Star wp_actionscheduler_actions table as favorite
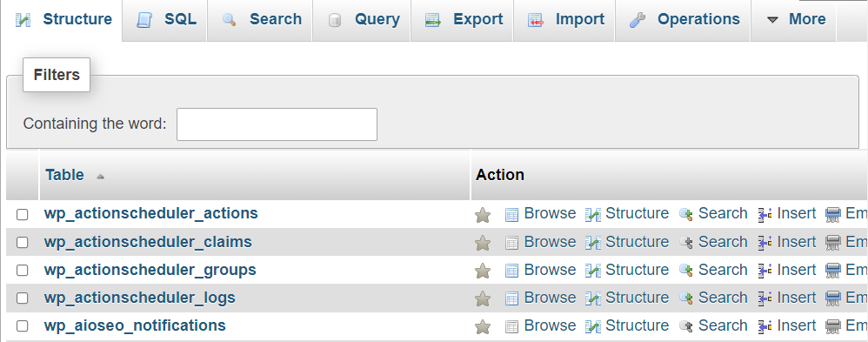 coord(483,215)
